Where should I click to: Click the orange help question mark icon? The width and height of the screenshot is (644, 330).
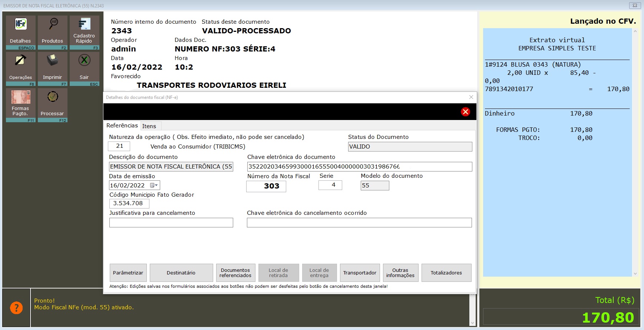tap(16, 308)
